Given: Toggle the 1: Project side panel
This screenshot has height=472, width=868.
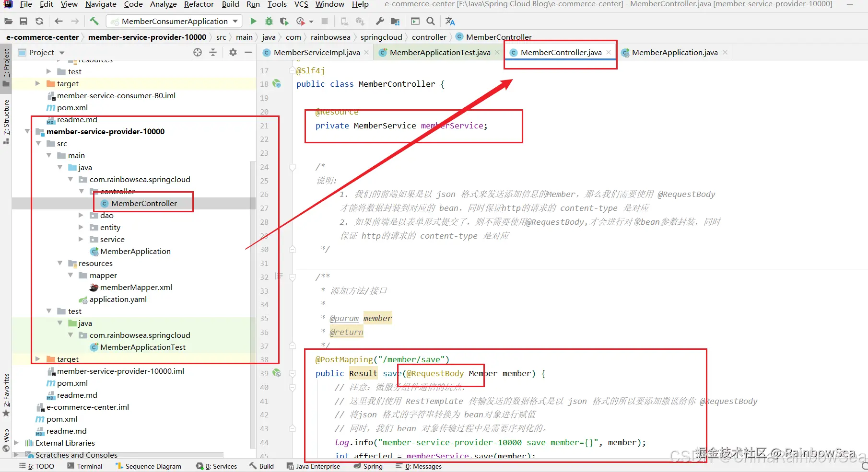Looking at the screenshot, I should [x=6, y=67].
